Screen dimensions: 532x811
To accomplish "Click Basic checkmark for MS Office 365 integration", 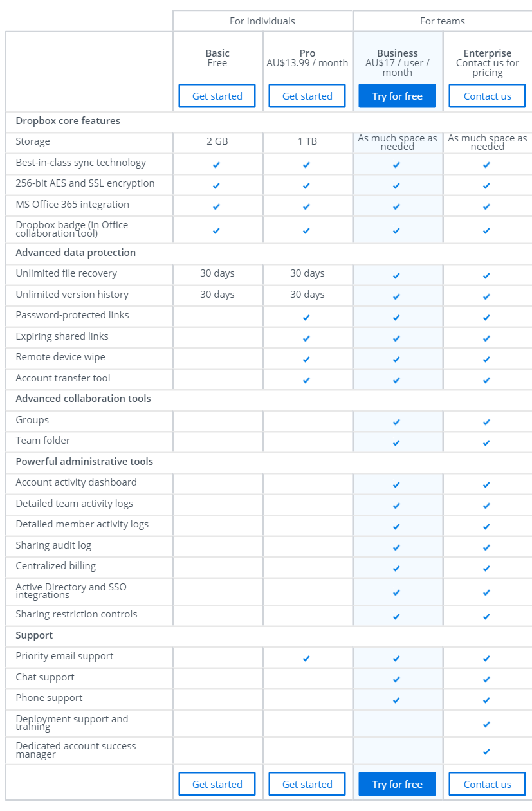I will coord(216,206).
